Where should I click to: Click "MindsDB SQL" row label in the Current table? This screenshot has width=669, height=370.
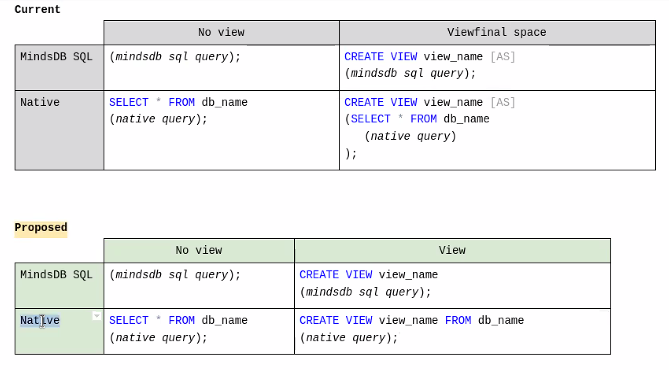coord(56,57)
